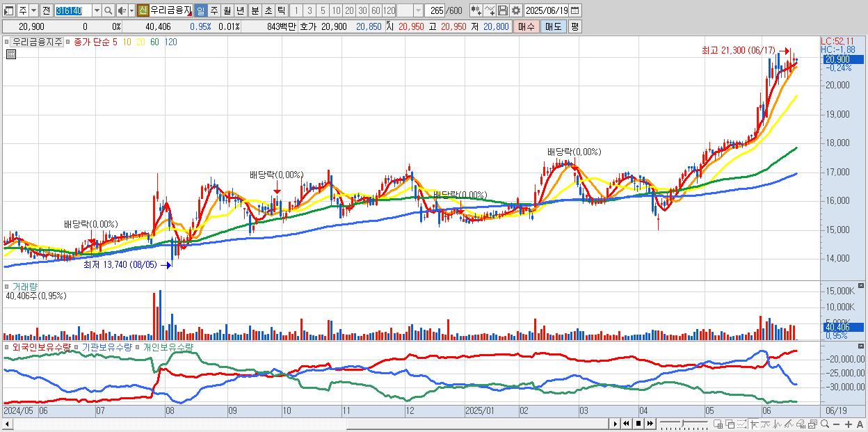This screenshot has width=868, height=432.
Task: Toggle the 평 button
Action: click(574, 26)
